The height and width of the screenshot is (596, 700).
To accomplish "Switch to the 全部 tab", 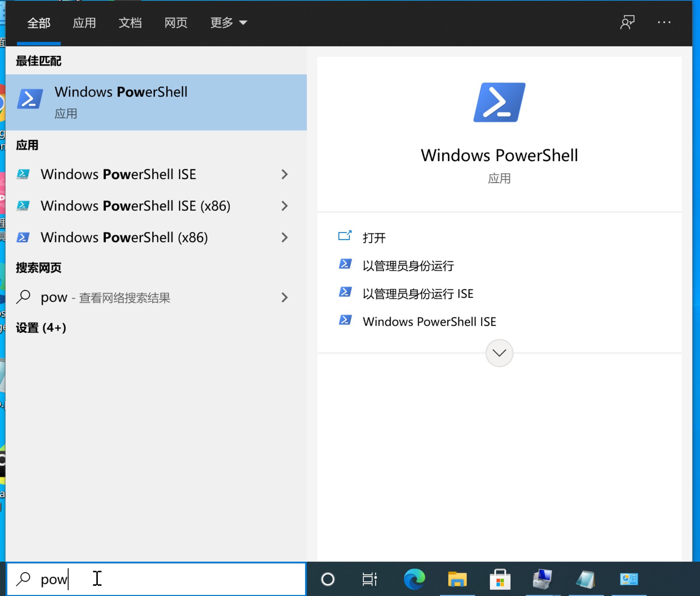I will 39,23.
